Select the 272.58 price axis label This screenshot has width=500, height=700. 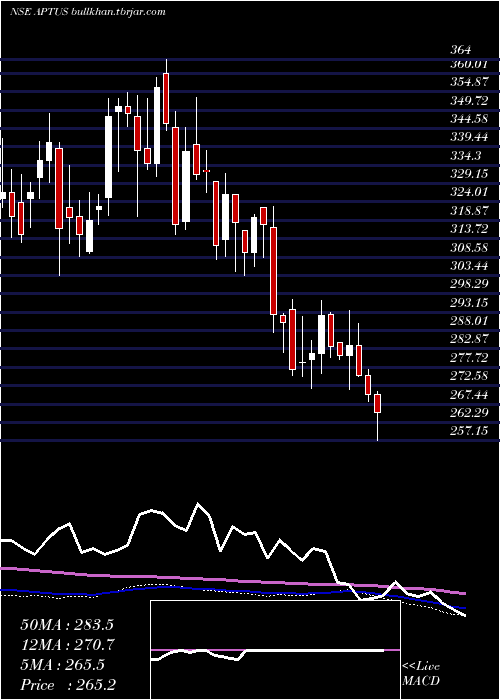click(x=469, y=376)
